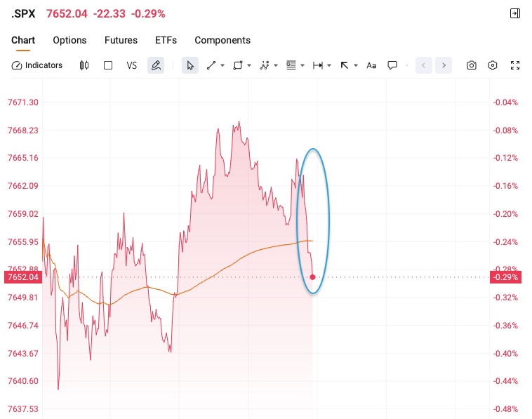Select the cursor pointer tool

(x=190, y=65)
